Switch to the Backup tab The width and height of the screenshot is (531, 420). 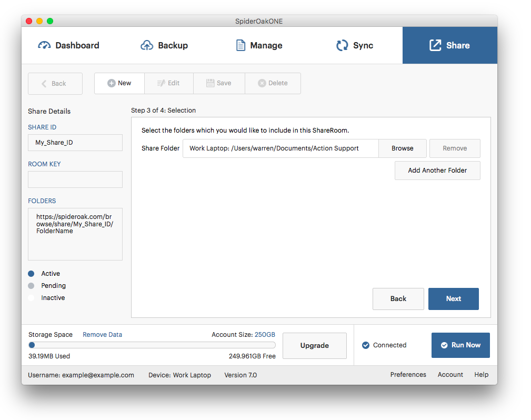coord(164,45)
